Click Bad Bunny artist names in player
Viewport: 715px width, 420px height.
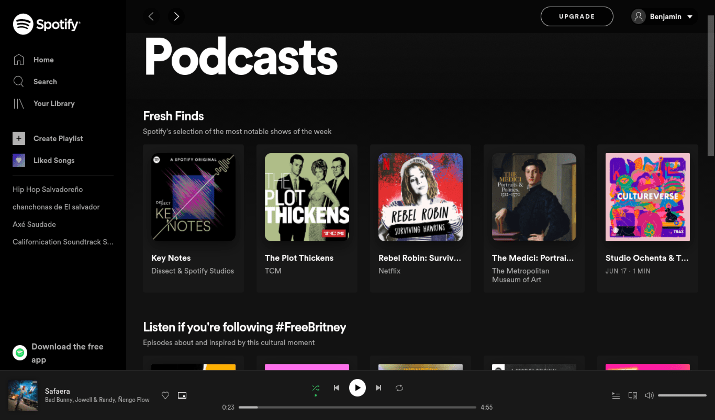[x=97, y=400]
